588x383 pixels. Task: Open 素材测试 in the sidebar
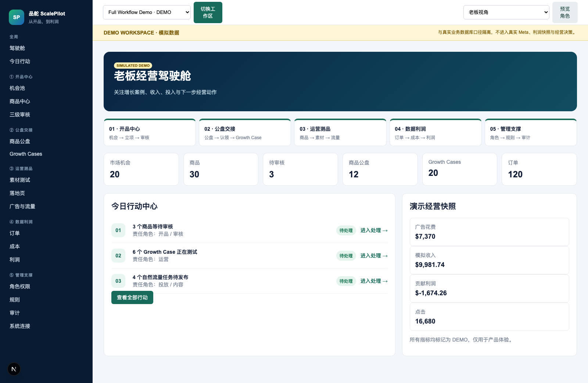(20, 180)
